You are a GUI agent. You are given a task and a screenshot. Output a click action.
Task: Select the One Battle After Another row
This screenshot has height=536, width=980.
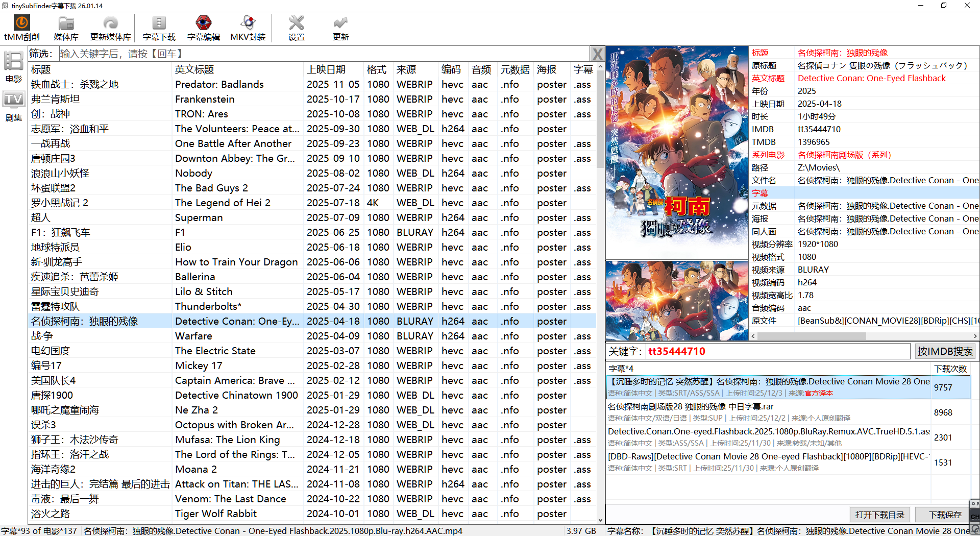click(312, 143)
